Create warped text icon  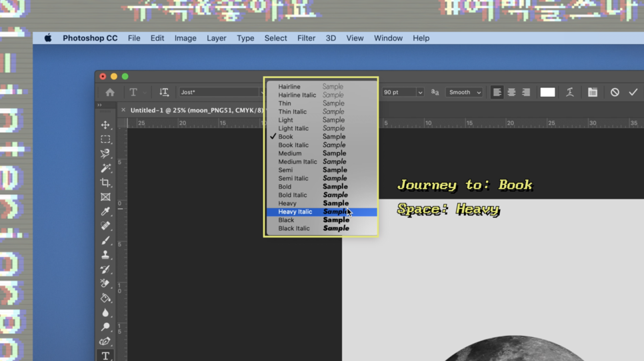[x=569, y=92]
